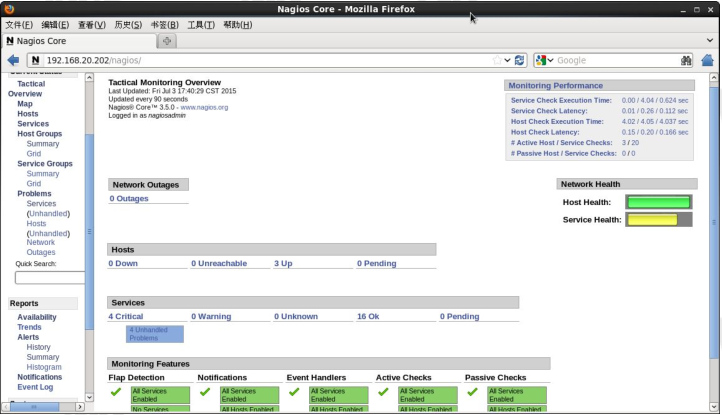Click the sidebar horizontal scrollbar thumb

[35, 407]
